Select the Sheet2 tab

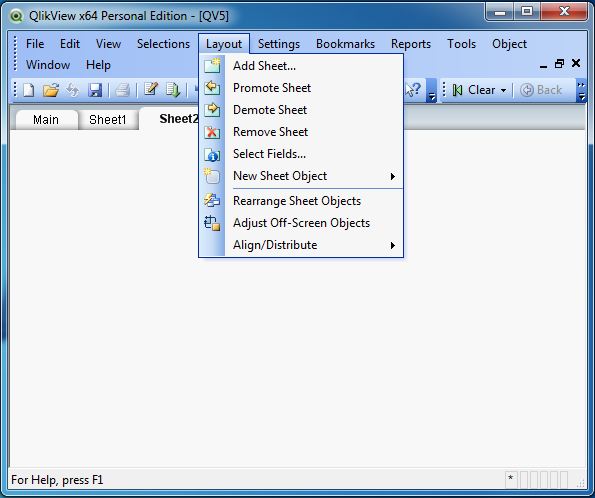tap(170, 118)
